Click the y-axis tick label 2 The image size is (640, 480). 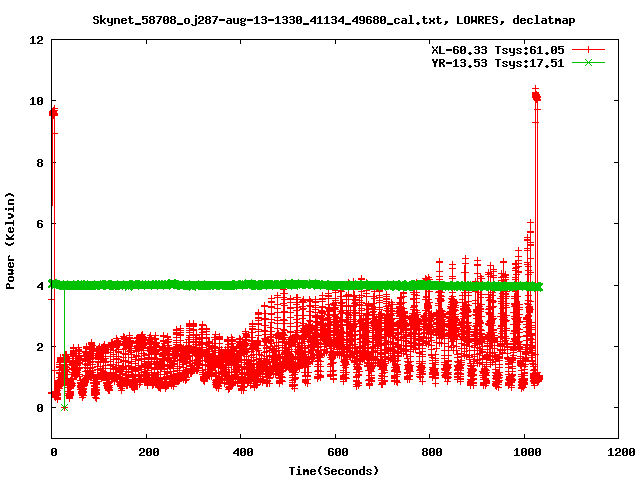coord(40,347)
